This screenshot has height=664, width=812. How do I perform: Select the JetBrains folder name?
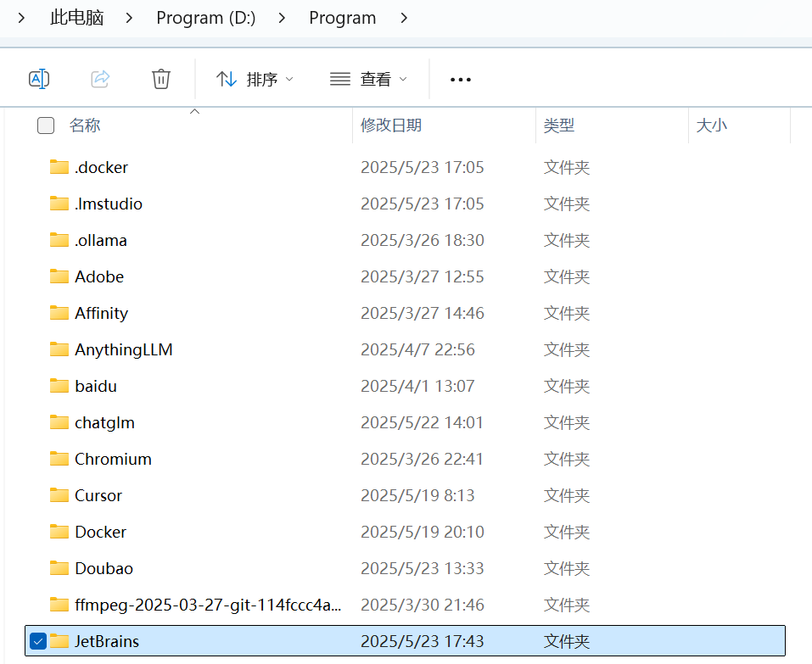pos(107,641)
